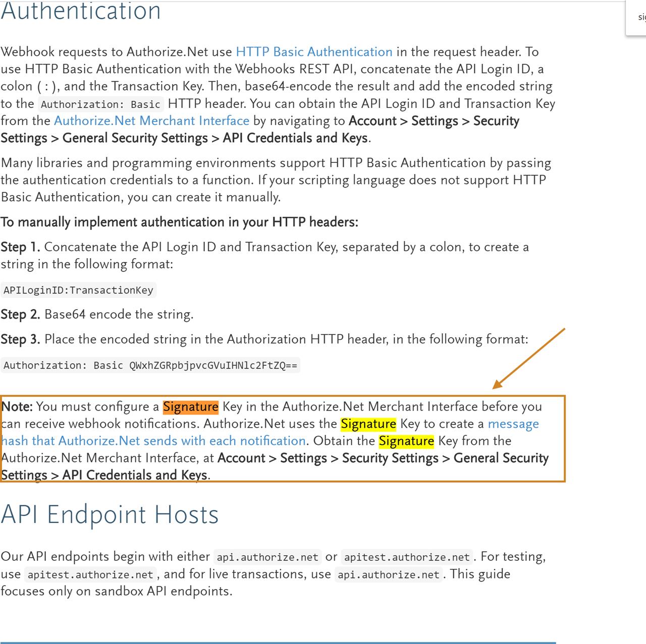Click apitest.authorize.net after 'use' in testing sentence
This screenshot has width=646, height=644.
click(x=90, y=575)
